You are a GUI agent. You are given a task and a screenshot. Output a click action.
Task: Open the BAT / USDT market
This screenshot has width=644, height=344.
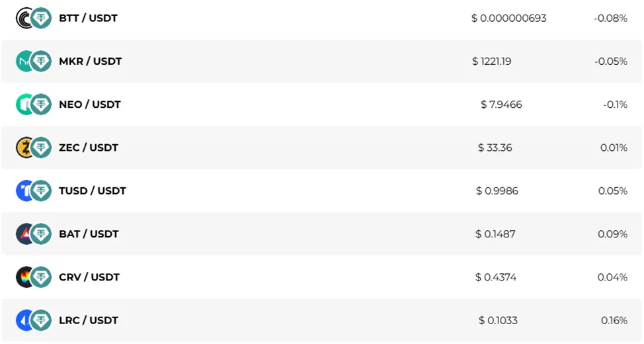click(x=89, y=234)
